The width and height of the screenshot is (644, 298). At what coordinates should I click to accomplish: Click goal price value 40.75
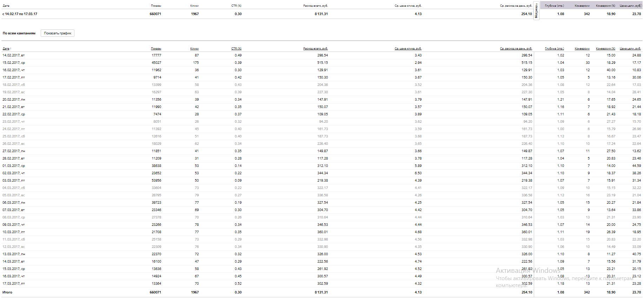637,254
